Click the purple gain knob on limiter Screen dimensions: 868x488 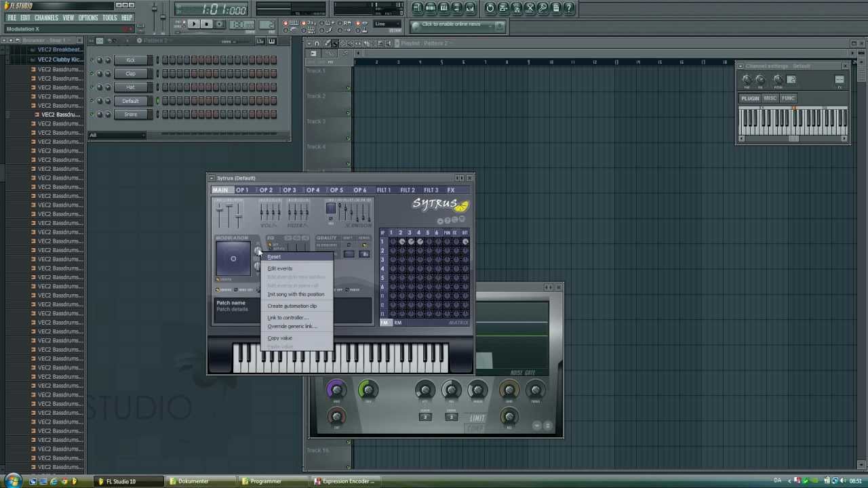[336, 389]
